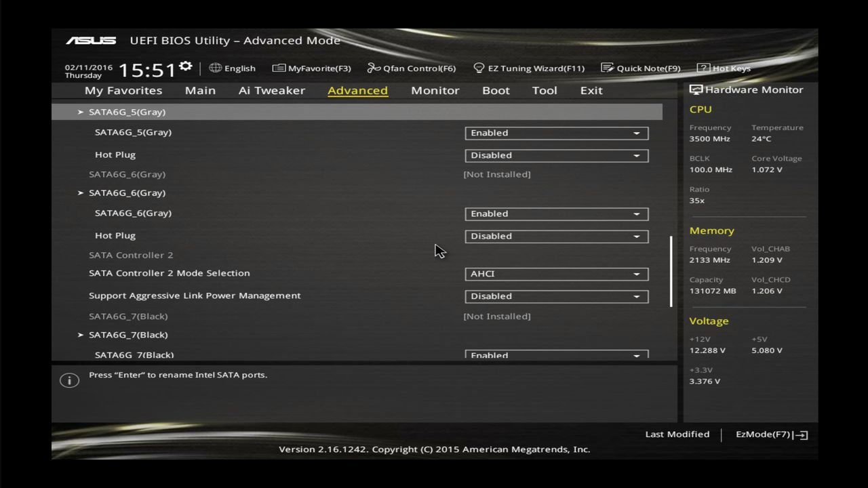Click +12V reading 12.288 V
The width and height of the screenshot is (868, 488).
707,350
